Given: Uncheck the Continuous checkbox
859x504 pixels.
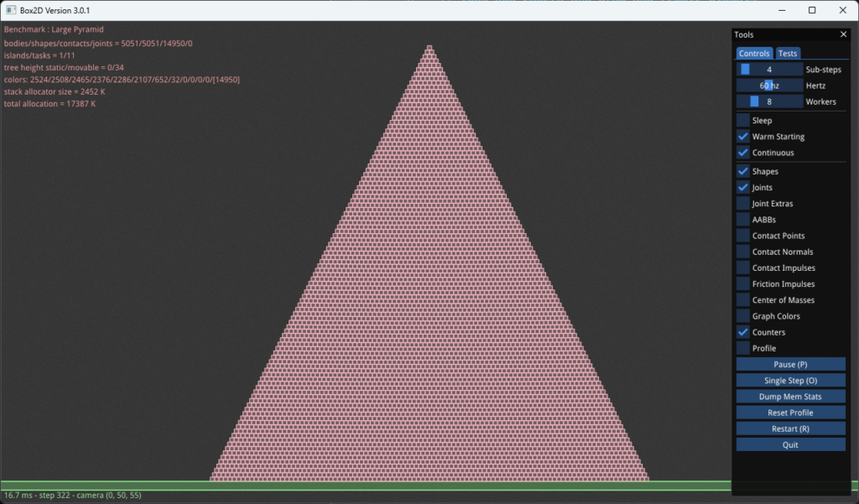Looking at the screenshot, I should (x=743, y=153).
